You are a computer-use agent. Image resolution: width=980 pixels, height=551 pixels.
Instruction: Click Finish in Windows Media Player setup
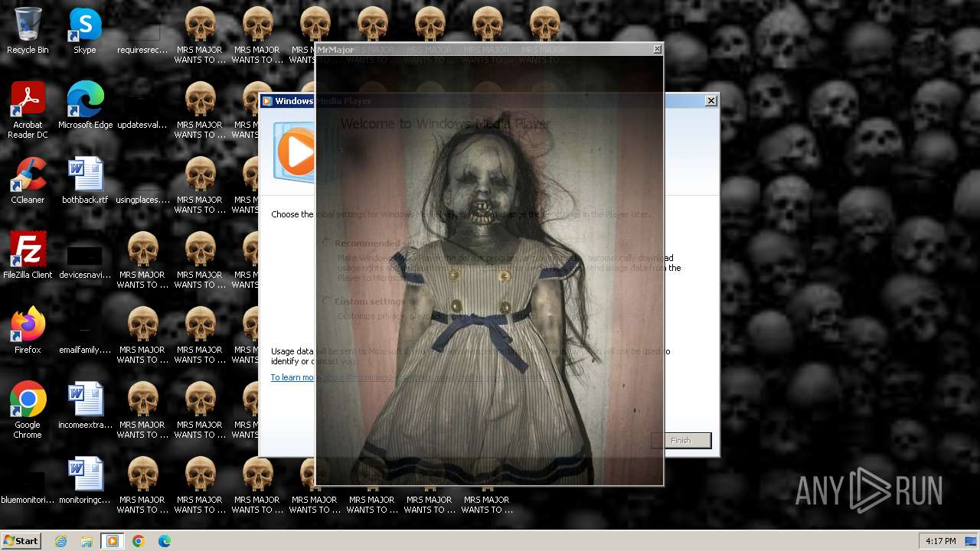681,440
